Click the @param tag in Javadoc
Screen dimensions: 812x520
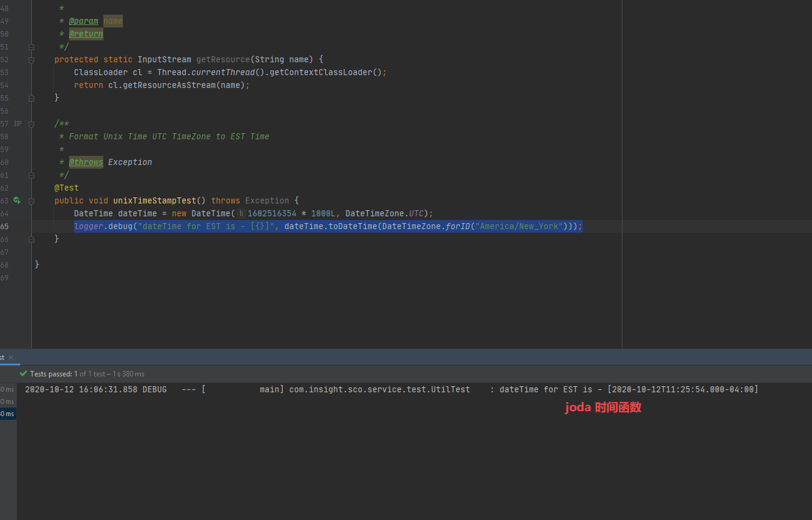(x=84, y=21)
